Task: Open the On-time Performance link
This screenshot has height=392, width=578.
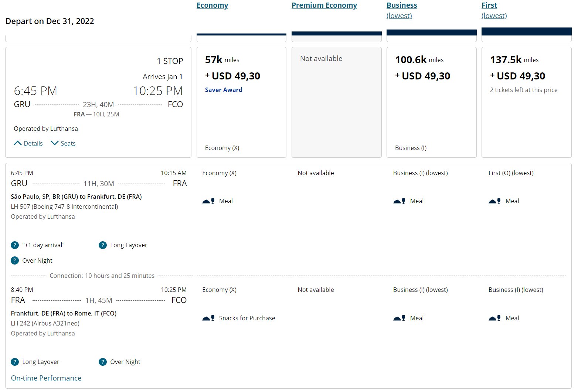Action: [46, 378]
